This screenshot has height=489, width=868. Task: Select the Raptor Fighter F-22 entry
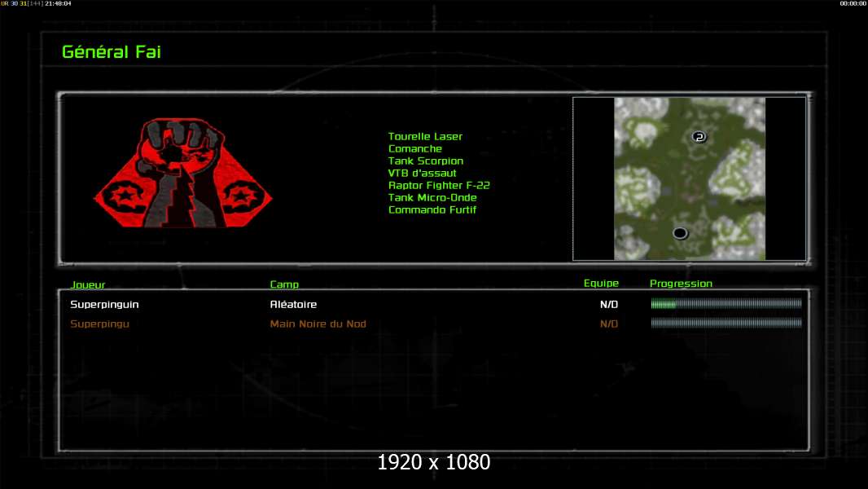[x=439, y=185]
